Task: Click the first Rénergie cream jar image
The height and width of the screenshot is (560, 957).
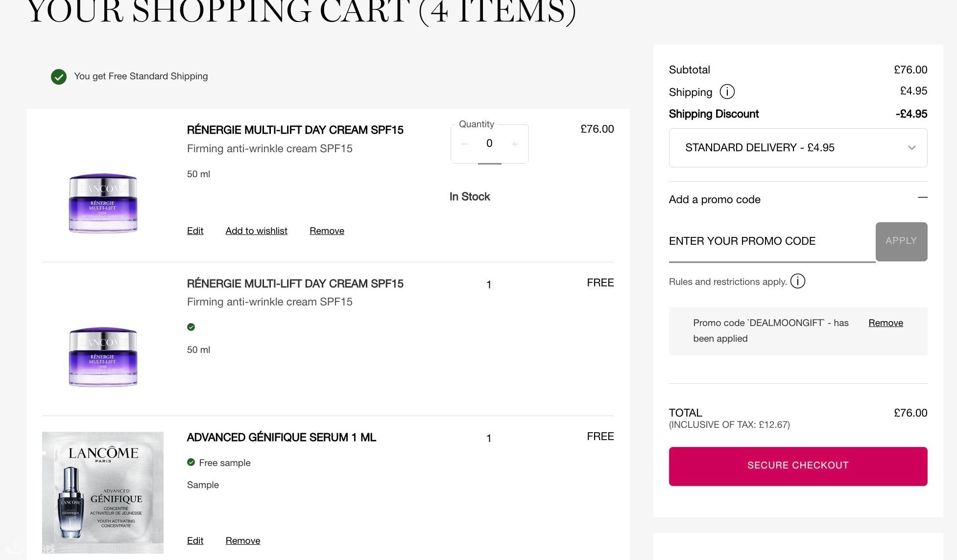Action: [x=103, y=203]
